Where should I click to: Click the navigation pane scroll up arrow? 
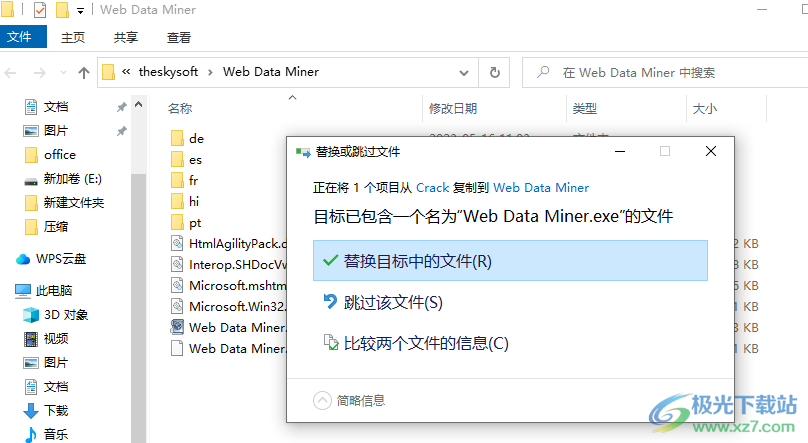pos(138,105)
